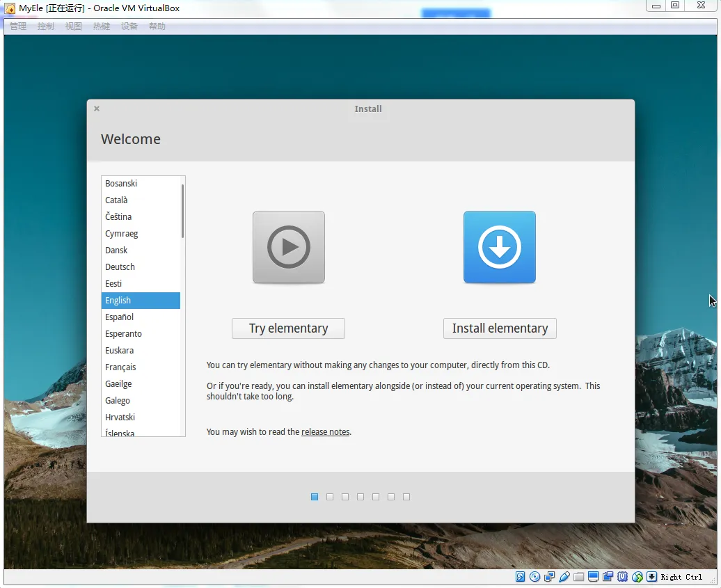Click the Right Ctrl host key label
The height and width of the screenshot is (588, 721).
coord(681,577)
